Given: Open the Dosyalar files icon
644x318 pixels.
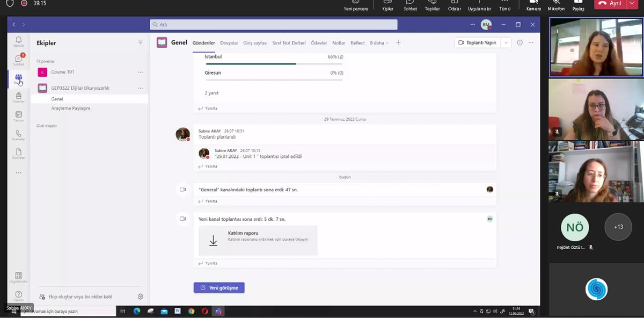Looking at the screenshot, I should tap(19, 154).
